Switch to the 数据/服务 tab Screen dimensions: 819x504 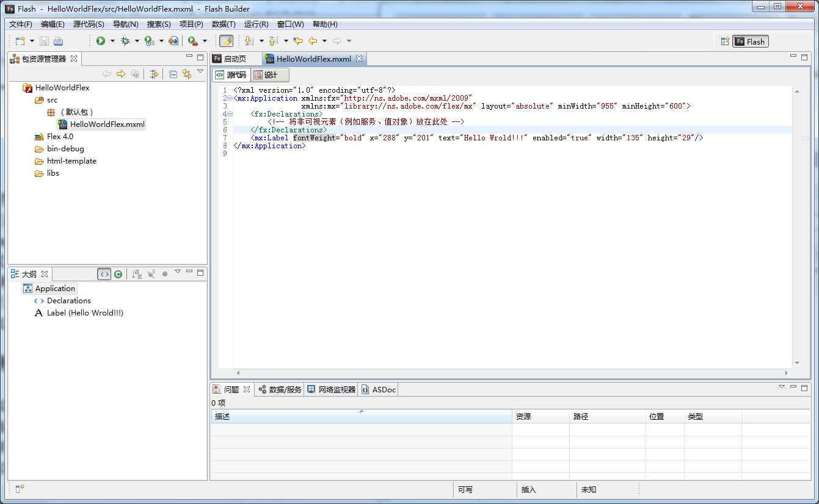pos(280,389)
